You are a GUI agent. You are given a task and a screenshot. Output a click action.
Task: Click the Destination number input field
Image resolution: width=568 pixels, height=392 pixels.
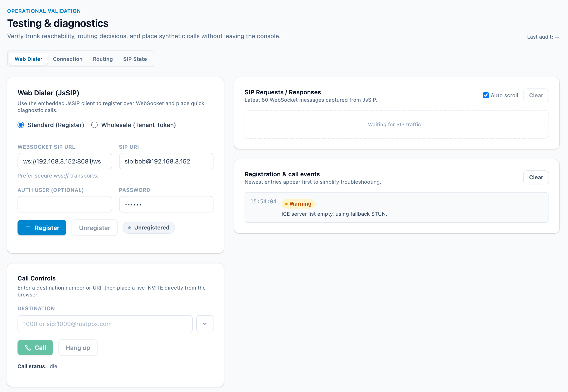[105, 324]
